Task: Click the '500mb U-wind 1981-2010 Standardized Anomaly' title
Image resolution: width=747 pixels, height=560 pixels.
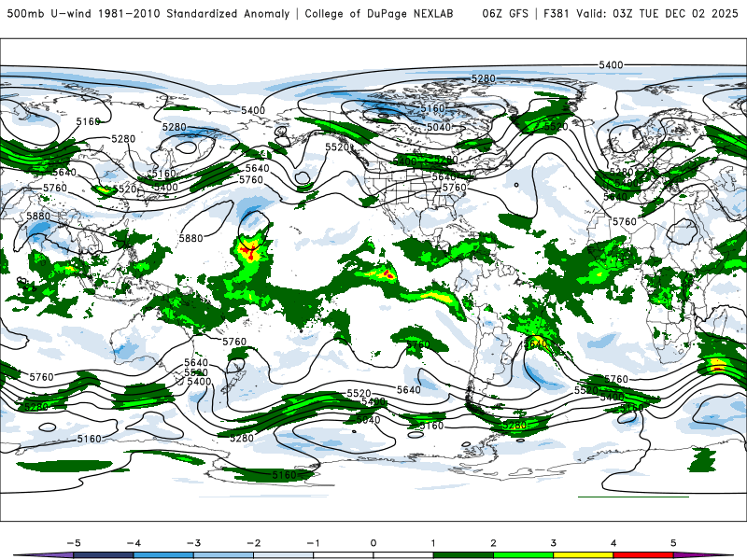Action: click(x=148, y=14)
